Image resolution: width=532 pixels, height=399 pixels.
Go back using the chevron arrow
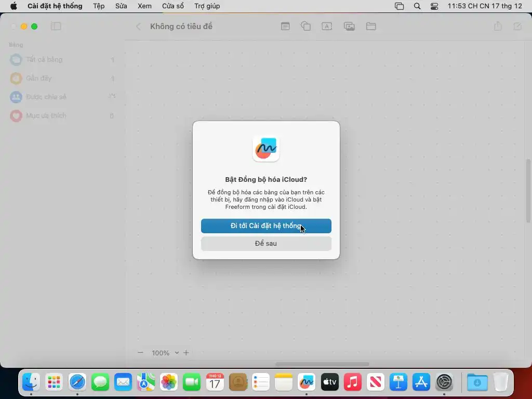(138, 26)
